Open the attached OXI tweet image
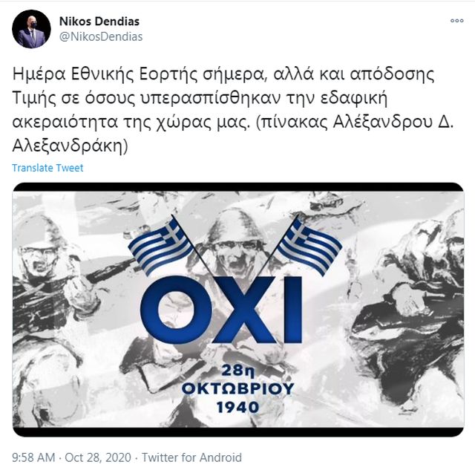The height and width of the screenshot is (476, 475). coord(238,310)
